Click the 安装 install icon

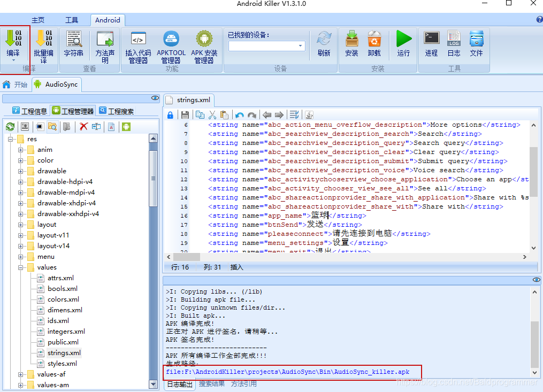(352, 39)
